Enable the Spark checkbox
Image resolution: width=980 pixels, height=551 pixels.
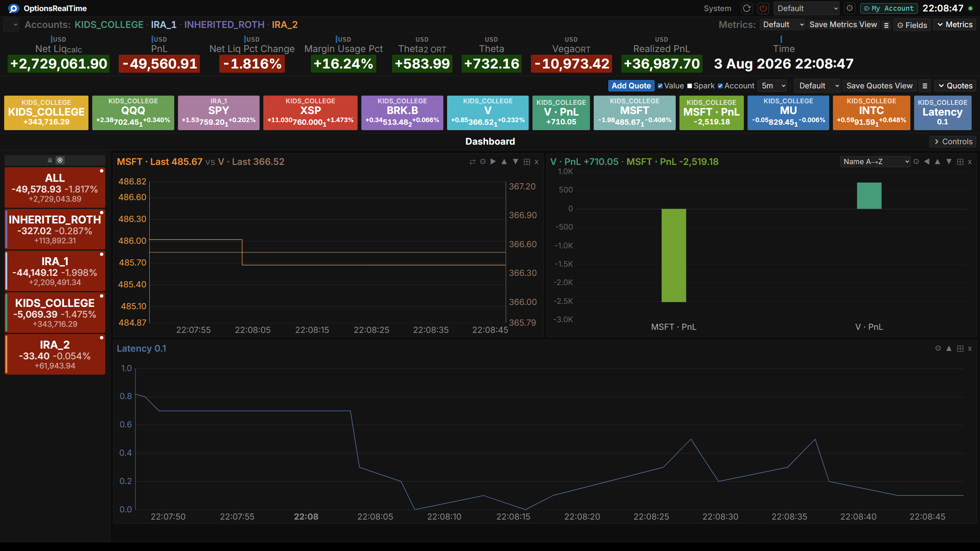(x=689, y=86)
